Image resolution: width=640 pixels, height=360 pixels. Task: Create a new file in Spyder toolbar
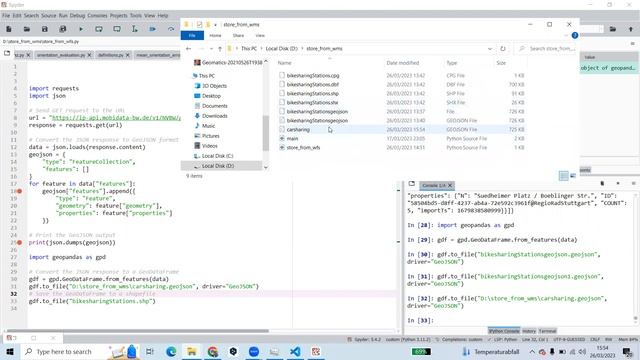9,29
